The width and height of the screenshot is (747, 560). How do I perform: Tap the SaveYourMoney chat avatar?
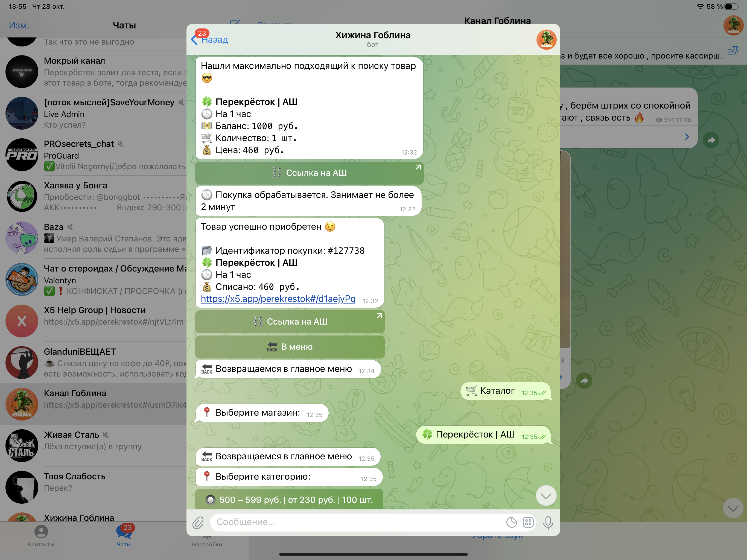click(x=22, y=113)
